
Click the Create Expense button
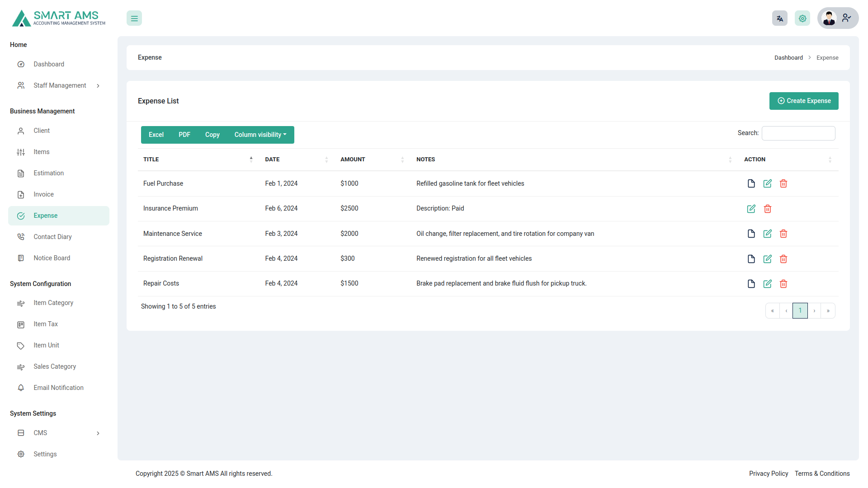804,101
